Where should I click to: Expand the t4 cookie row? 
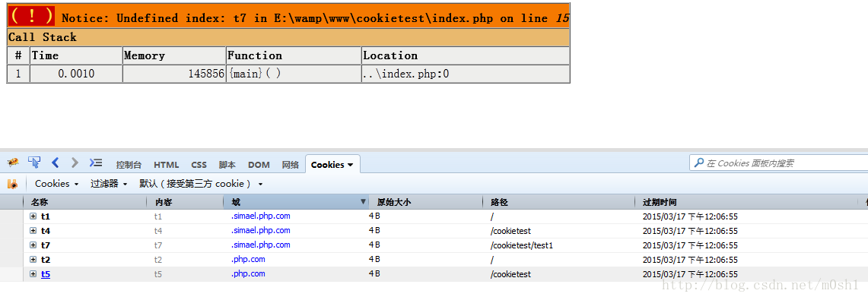pyautogui.click(x=33, y=231)
